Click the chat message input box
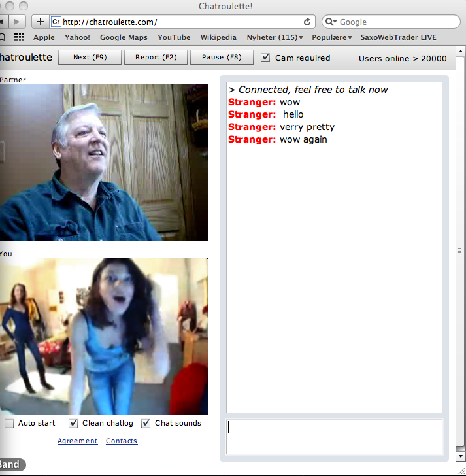466x476 pixels. pos(334,437)
